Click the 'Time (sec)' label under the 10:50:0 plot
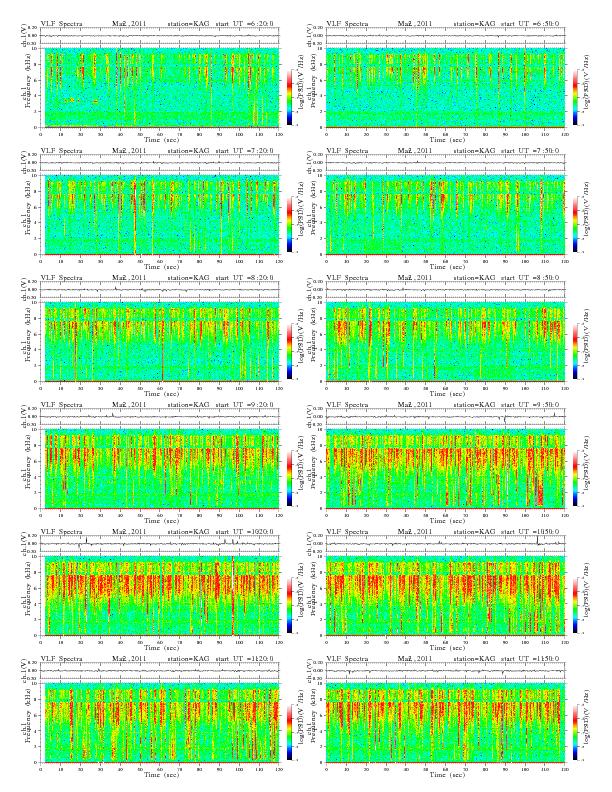 click(447, 648)
